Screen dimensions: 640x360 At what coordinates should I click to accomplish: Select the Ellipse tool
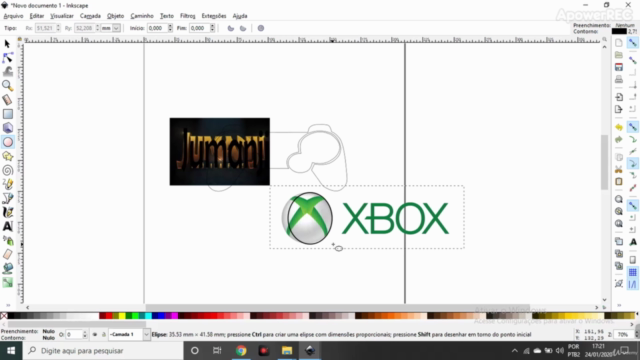pos(7,142)
